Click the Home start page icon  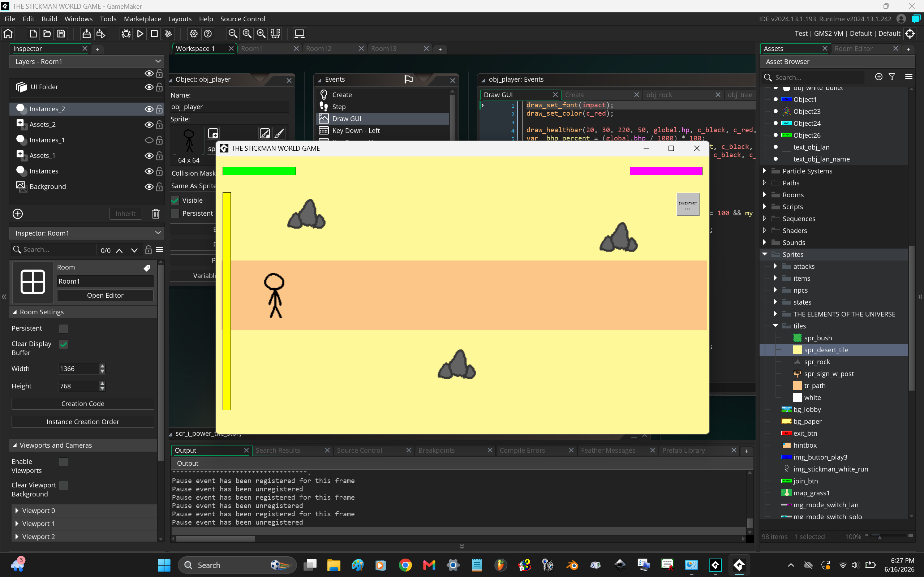[8, 34]
